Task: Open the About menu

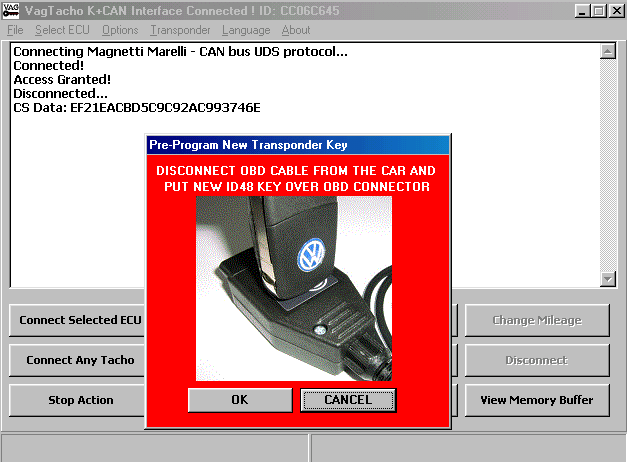Action: point(296,30)
